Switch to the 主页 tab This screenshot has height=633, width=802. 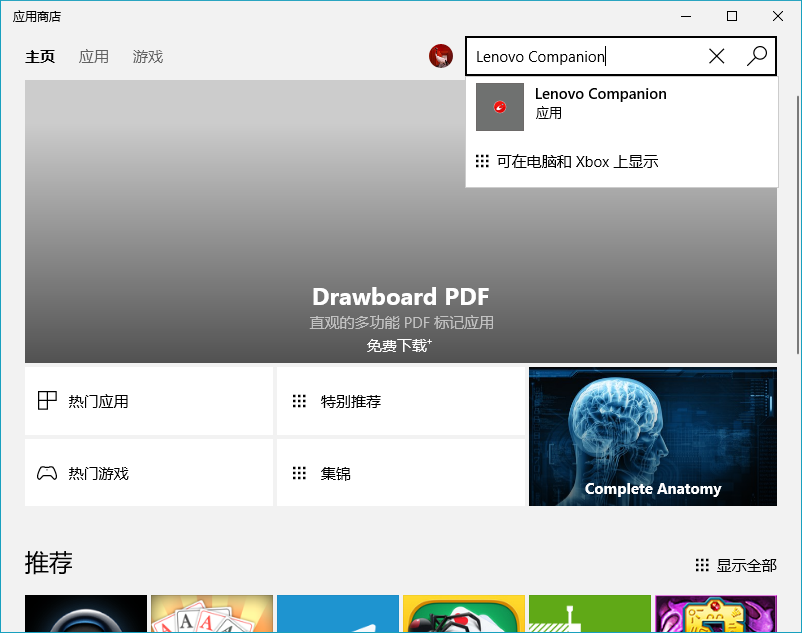coord(40,56)
